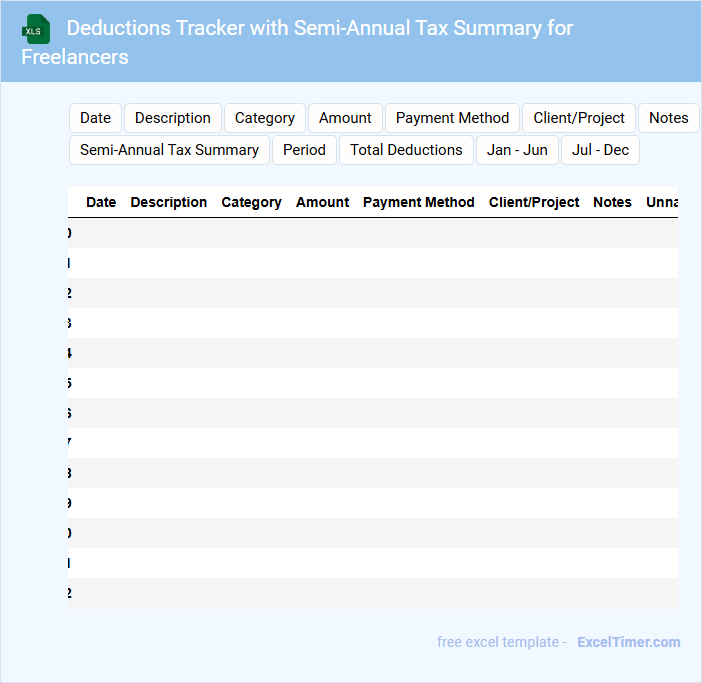702x683 pixels.
Task: Click the Description tag
Action: (x=172, y=118)
